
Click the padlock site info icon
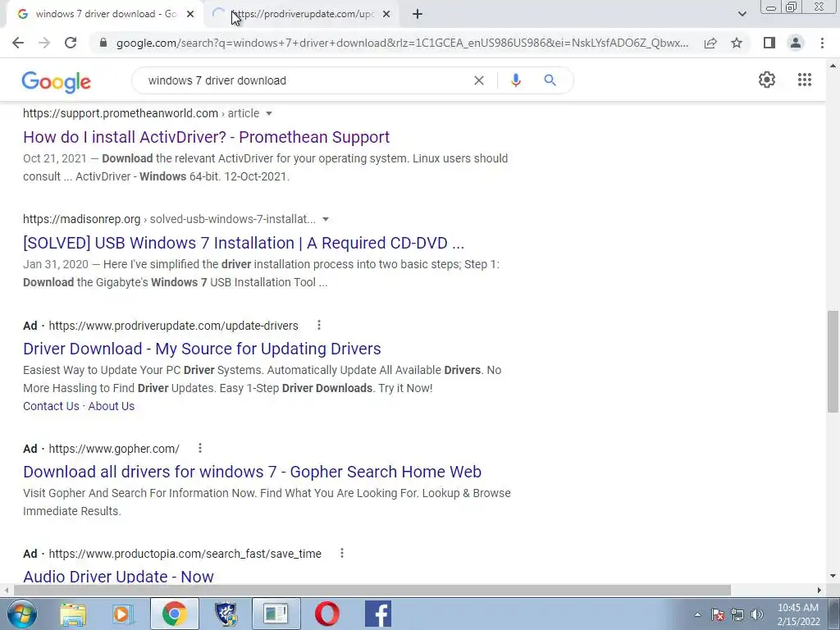point(103,43)
